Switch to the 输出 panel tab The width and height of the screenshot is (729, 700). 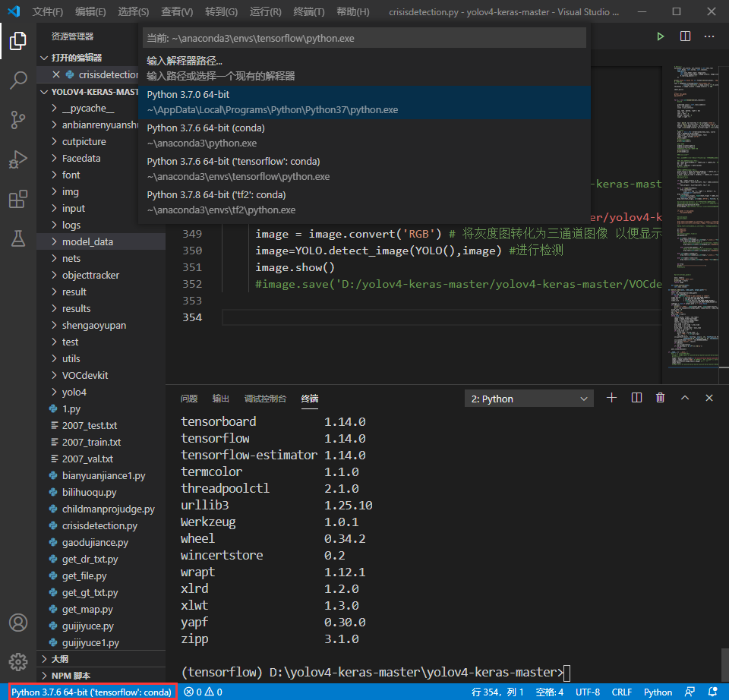pyautogui.click(x=221, y=399)
